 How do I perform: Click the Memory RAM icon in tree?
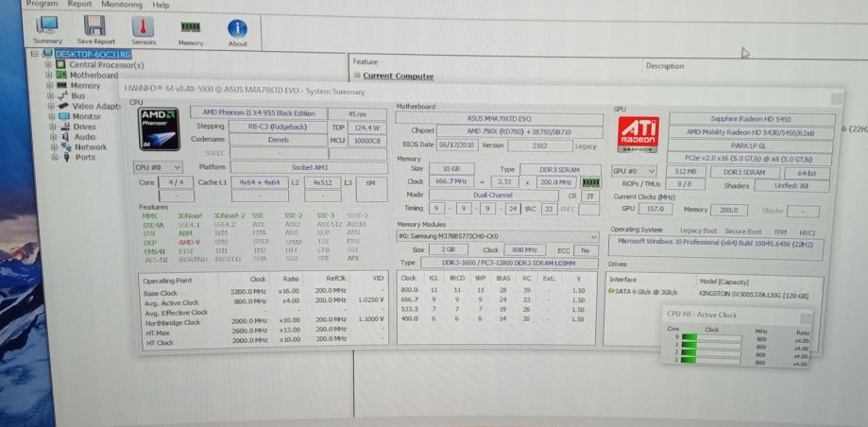(x=60, y=85)
